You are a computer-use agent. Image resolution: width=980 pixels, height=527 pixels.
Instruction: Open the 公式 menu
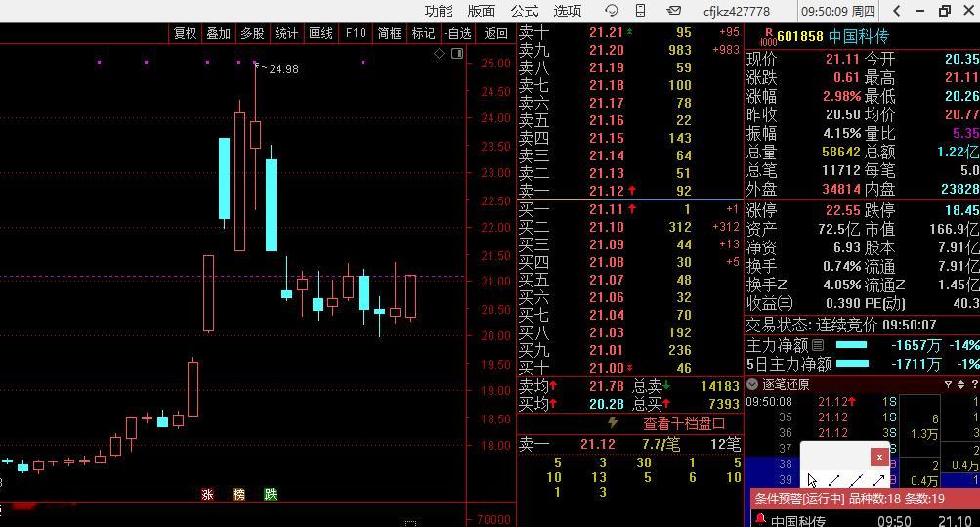click(x=524, y=11)
